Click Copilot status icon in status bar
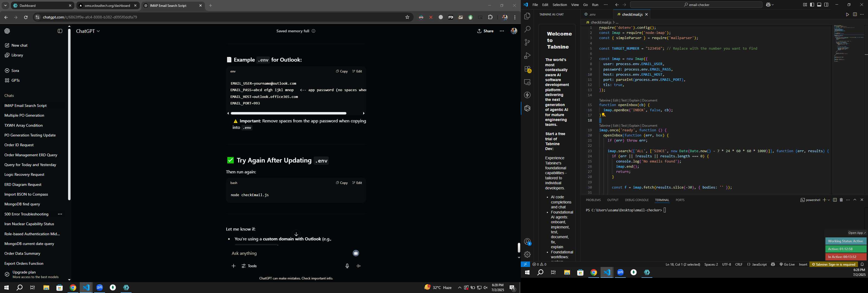The image size is (868, 293). coord(773,265)
